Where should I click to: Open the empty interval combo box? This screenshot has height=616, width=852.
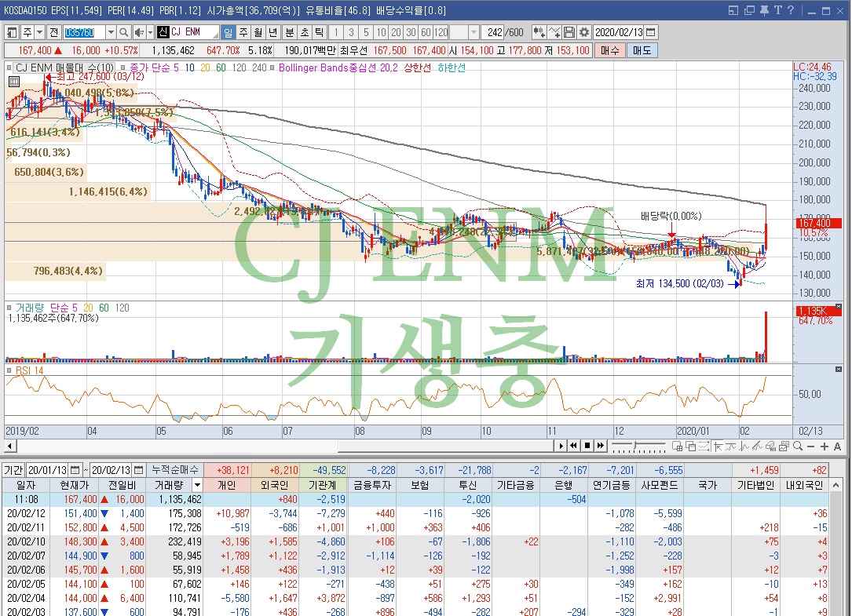click(464, 33)
